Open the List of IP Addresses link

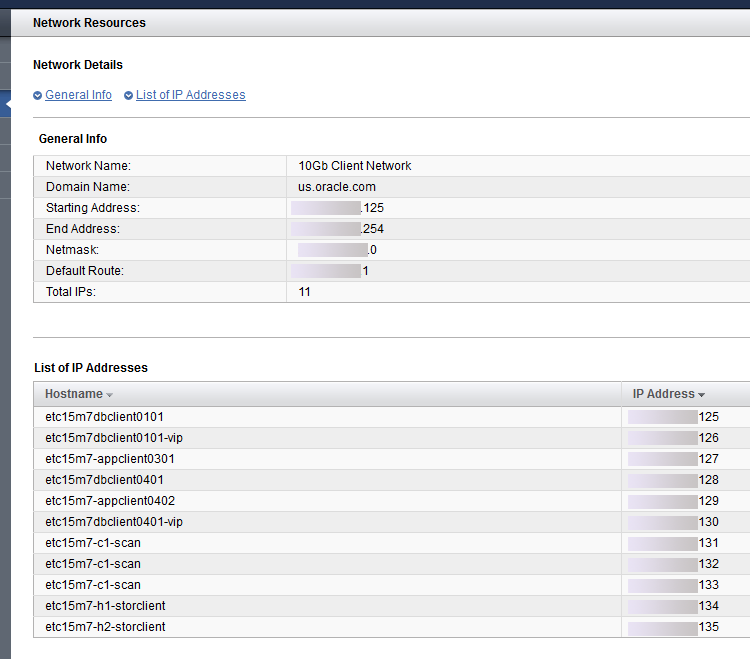(x=191, y=95)
